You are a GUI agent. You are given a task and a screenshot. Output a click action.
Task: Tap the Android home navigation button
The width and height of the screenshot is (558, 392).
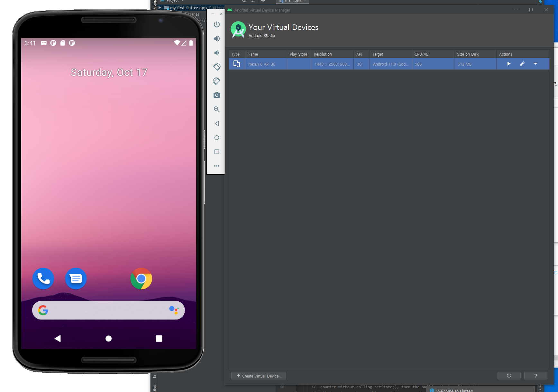point(109,338)
